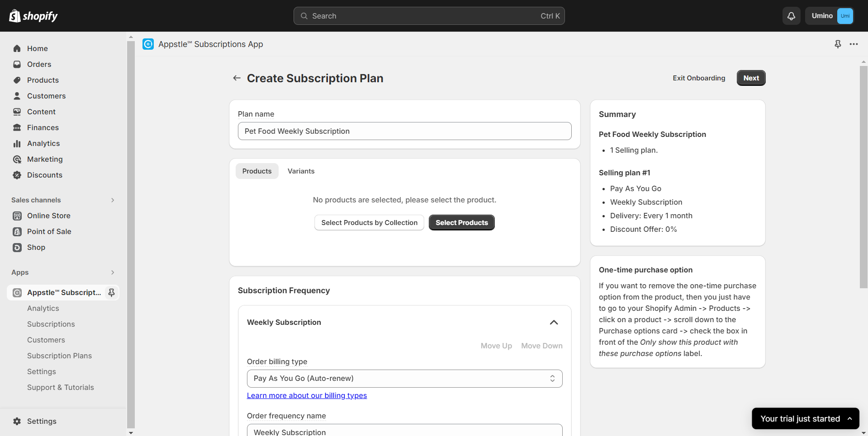Image resolution: width=868 pixels, height=436 pixels.
Task: Expand the Apps section chevron
Action: pos(113,272)
